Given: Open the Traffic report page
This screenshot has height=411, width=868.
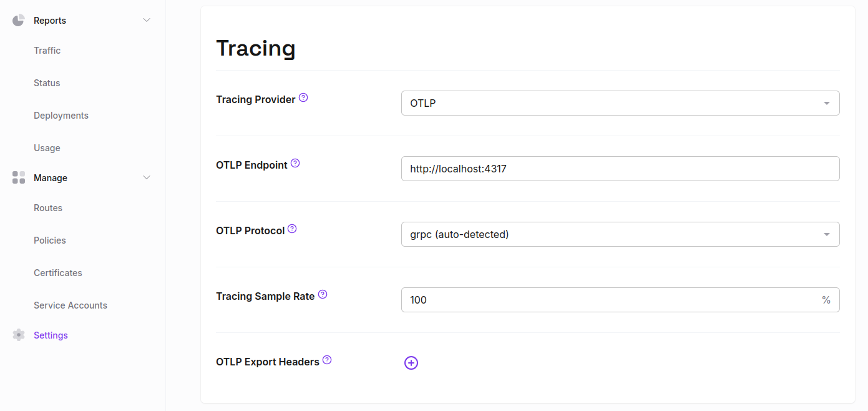Looking at the screenshot, I should (x=47, y=50).
